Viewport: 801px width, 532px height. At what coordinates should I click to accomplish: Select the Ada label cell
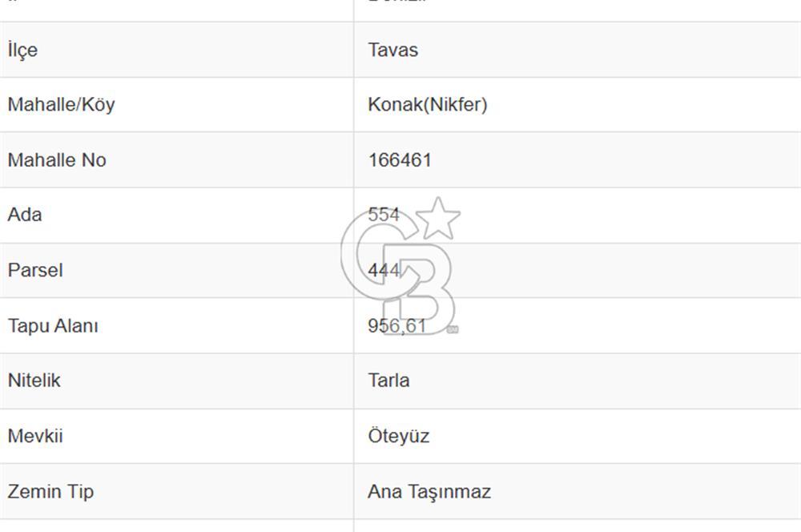(177, 216)
